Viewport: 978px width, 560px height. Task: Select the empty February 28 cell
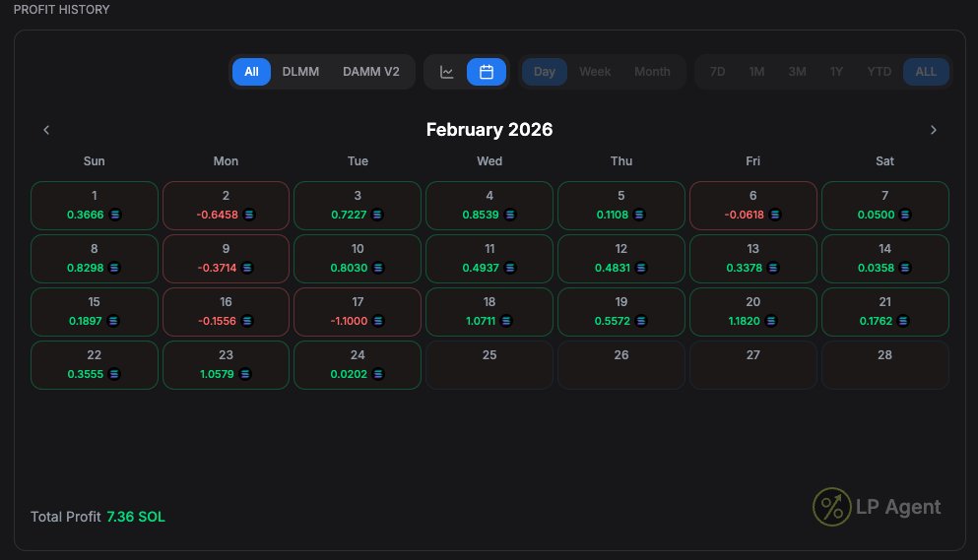tap(885, 365)
